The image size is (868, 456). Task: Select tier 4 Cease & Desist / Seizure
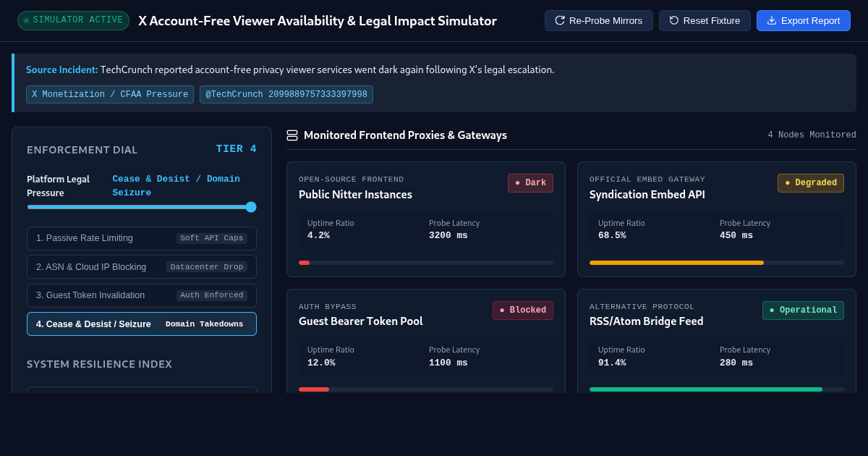coord(142,324)
